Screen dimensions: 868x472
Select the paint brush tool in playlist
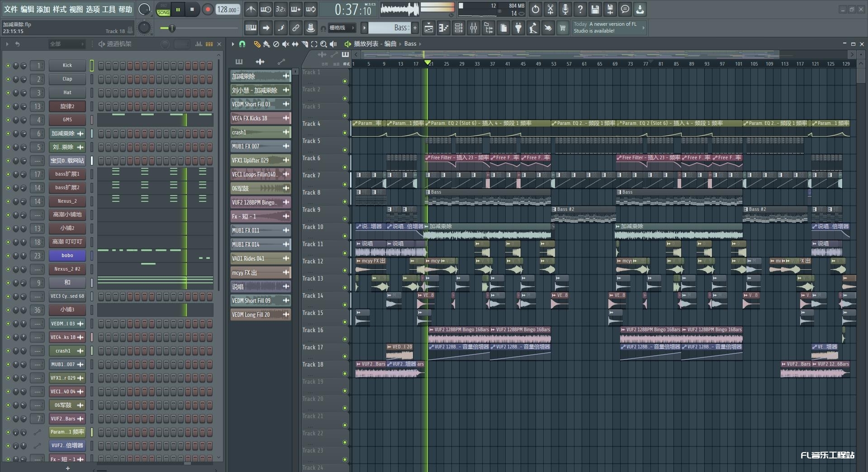pyautogui.click(x=266, y=44)
